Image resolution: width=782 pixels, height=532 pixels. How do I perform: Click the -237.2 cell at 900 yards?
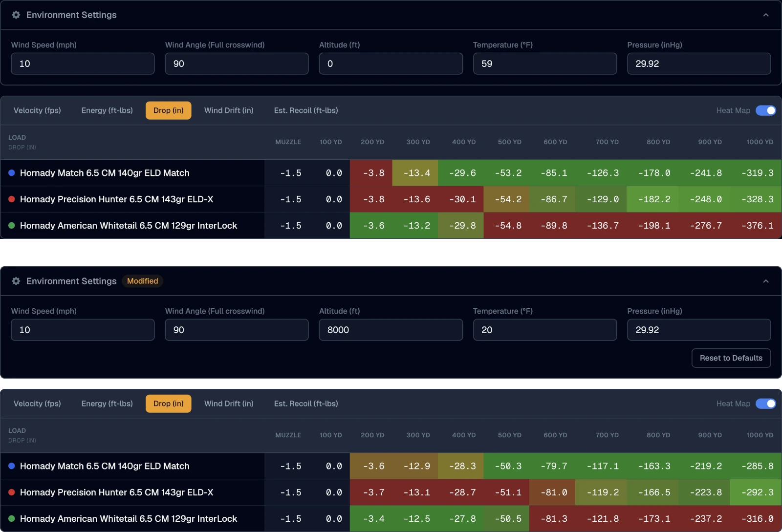pos(704,519)
